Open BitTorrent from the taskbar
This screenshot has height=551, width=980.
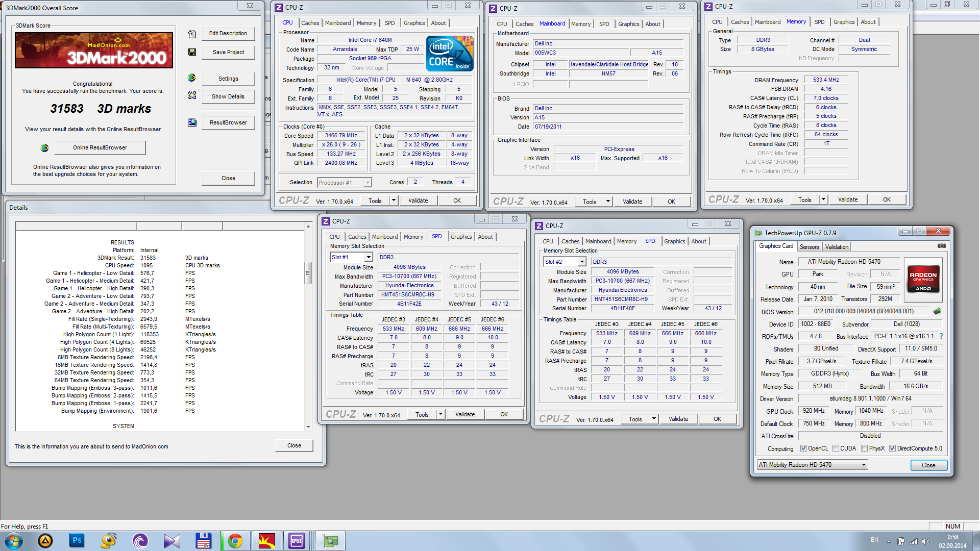point(140,541)
